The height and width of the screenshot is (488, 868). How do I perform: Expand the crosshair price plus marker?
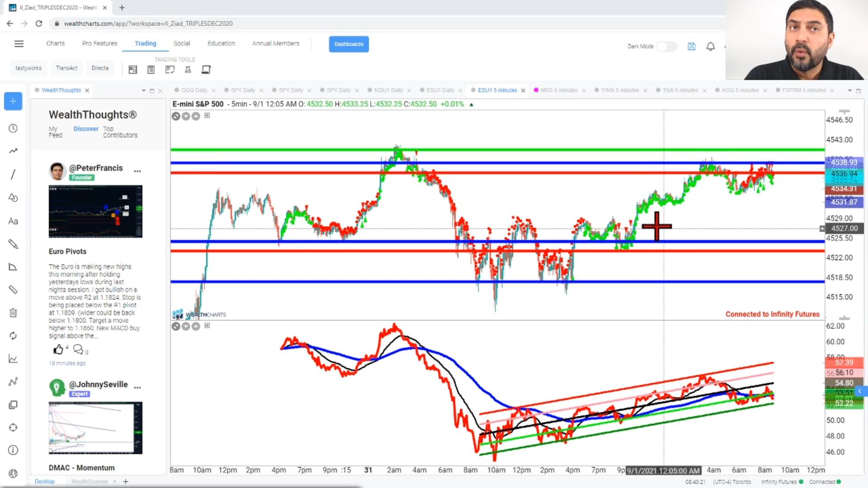822,229
